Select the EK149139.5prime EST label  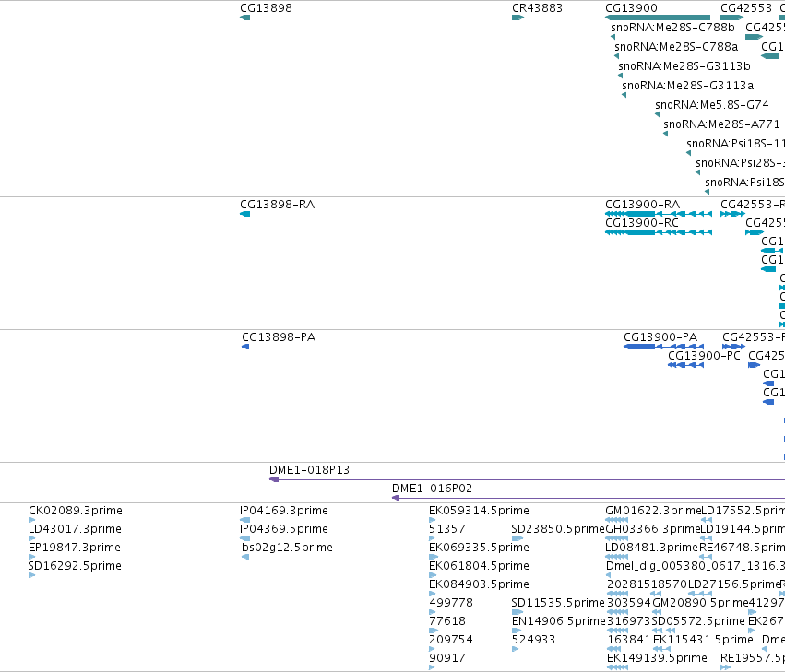coord(657,658)
